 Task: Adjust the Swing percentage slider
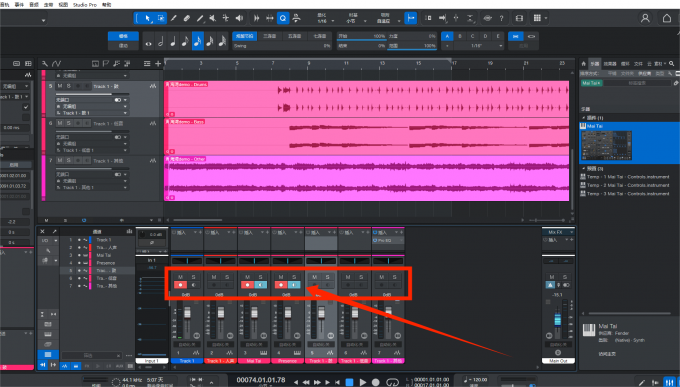282,46
